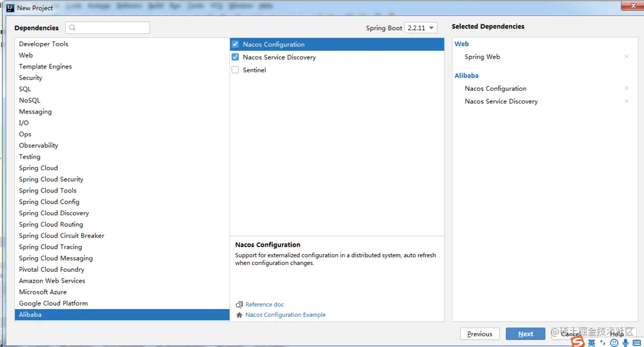Select the Template Engines category

click(x=122, y=66)
